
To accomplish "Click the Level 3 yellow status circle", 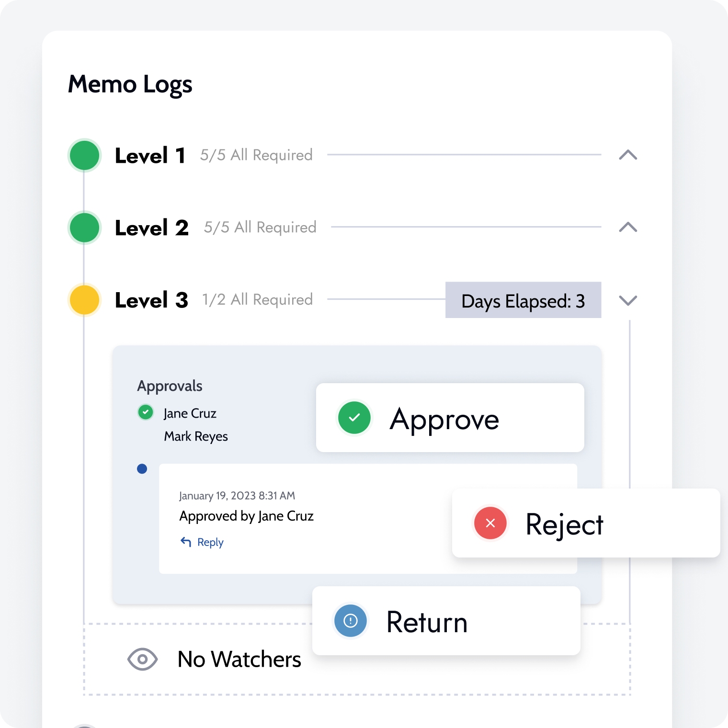I will click(x=85, y=300).
